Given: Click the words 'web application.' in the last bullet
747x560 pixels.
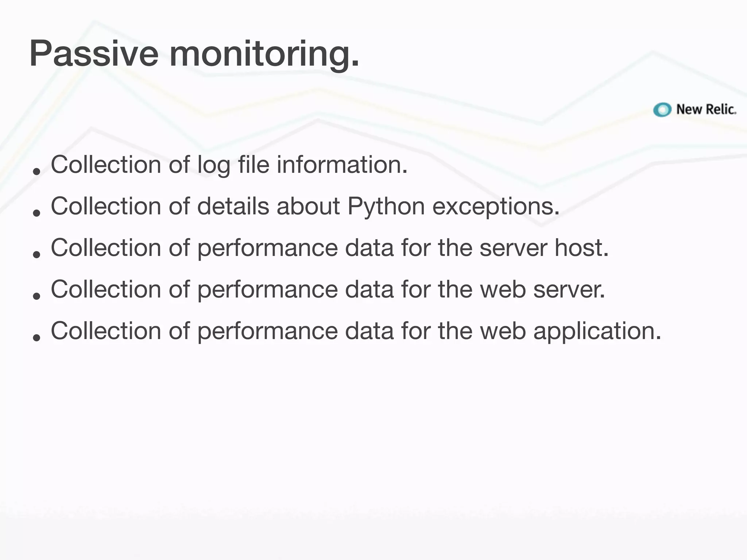Looking at the screenshot, I should point(570,332).
